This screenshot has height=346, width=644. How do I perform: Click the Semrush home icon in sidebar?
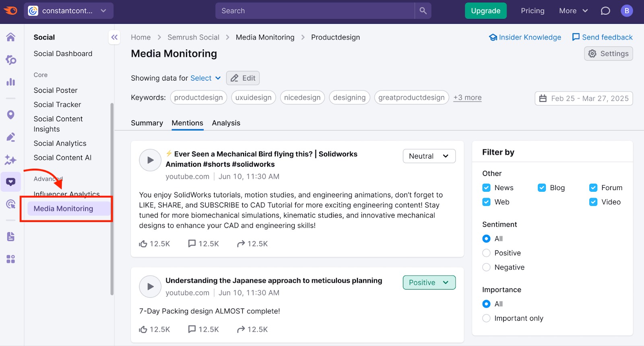(x=11, y=37)
